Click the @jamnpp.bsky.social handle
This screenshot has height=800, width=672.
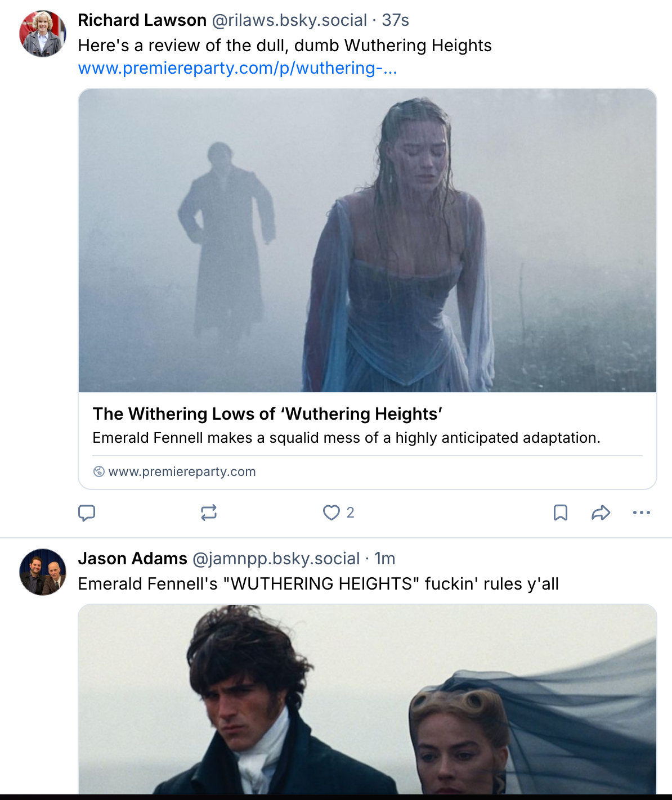click(276, 558)
